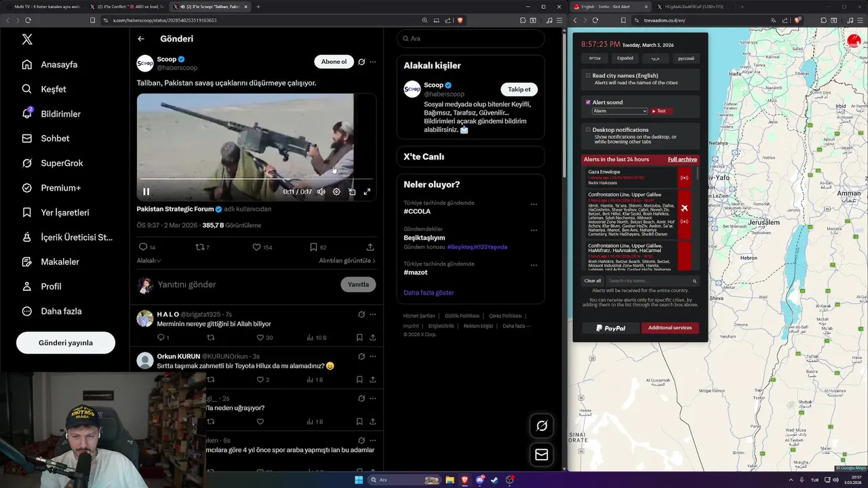Go back using the Gönderi arrow
Screen dimensions: 868x488
140,39
